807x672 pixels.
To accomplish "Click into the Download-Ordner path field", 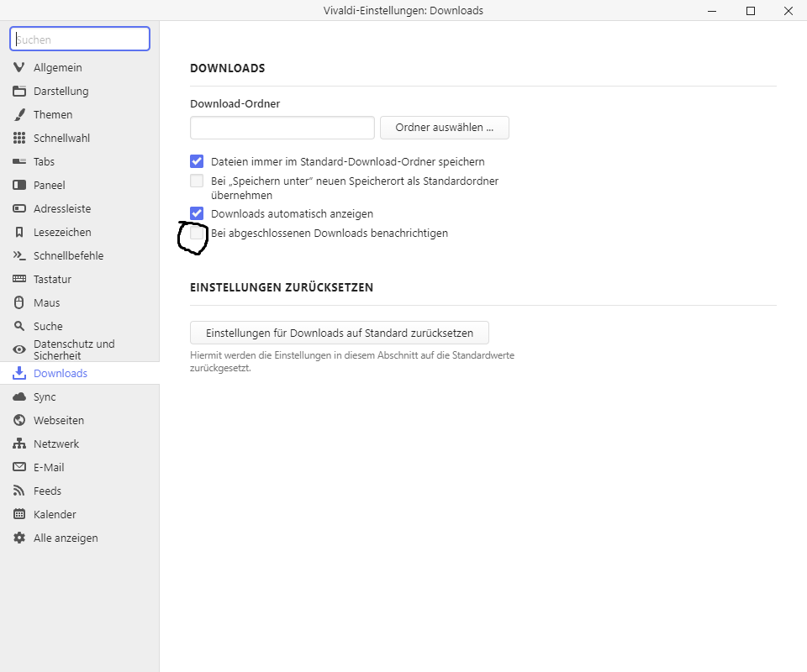I will [x=282, y=128].
